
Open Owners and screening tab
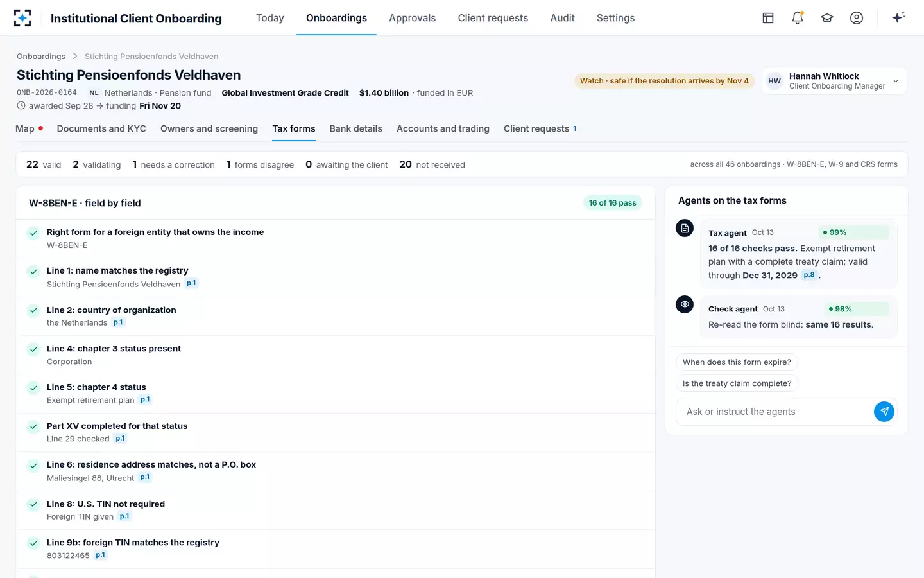(209, 128)
